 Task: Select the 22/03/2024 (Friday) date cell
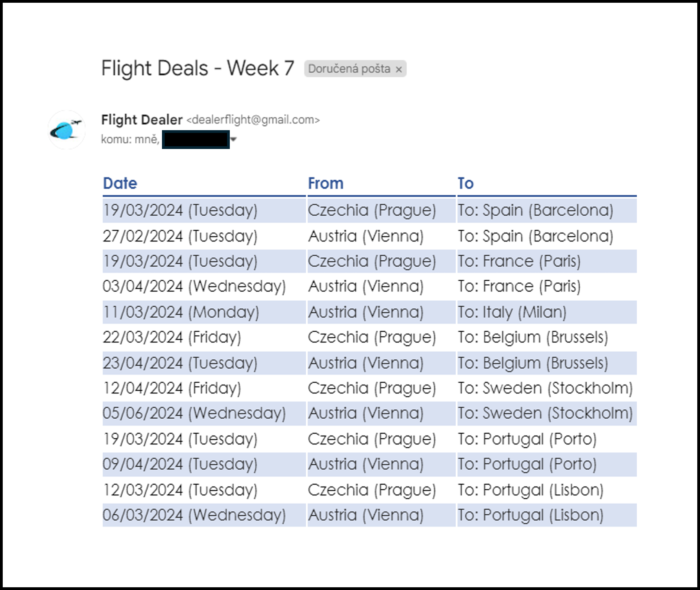click(204, 337)
